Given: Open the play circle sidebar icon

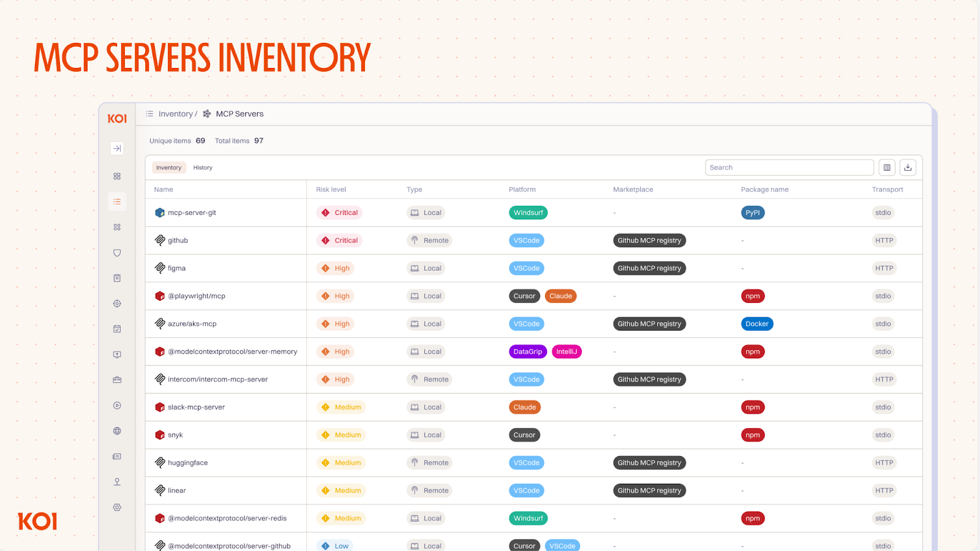Looking at the screenshot, I should coord(117,405).
